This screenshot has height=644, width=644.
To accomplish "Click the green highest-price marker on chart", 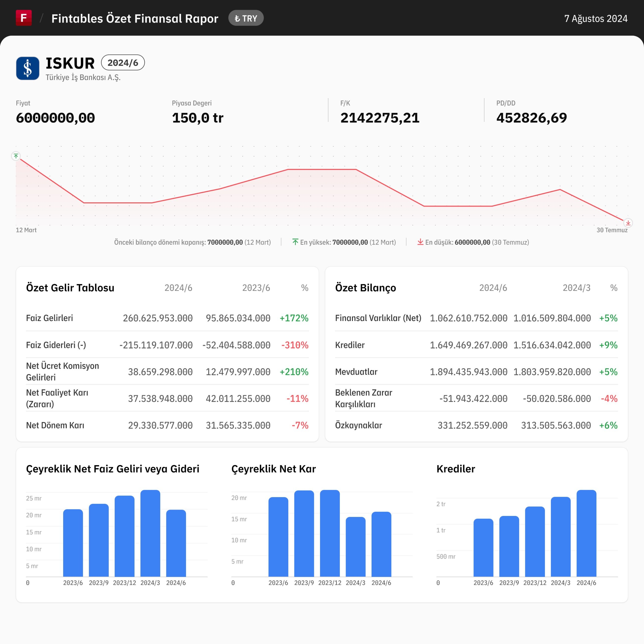I will coord(16,156).
